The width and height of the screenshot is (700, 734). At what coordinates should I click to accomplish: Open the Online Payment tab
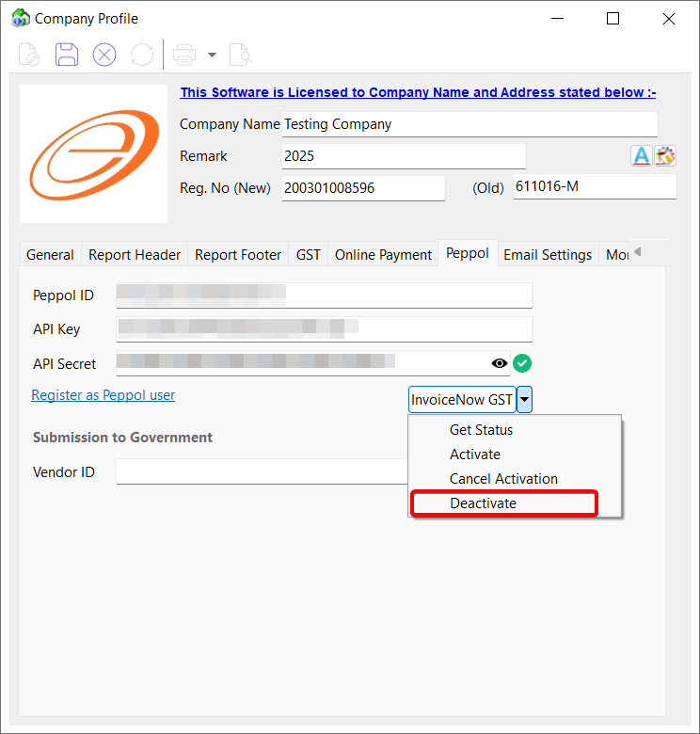pyautogui.click(x=383, y=254)
